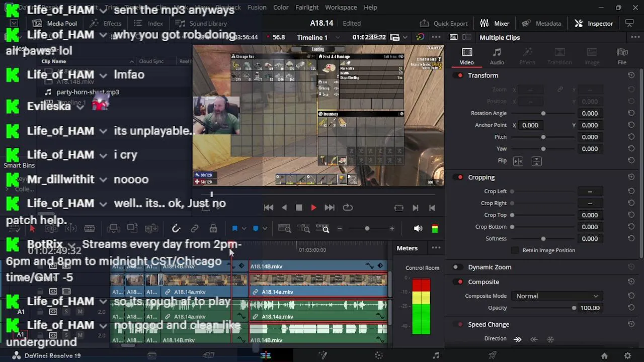Open the Mixer panel

point(495,23)
